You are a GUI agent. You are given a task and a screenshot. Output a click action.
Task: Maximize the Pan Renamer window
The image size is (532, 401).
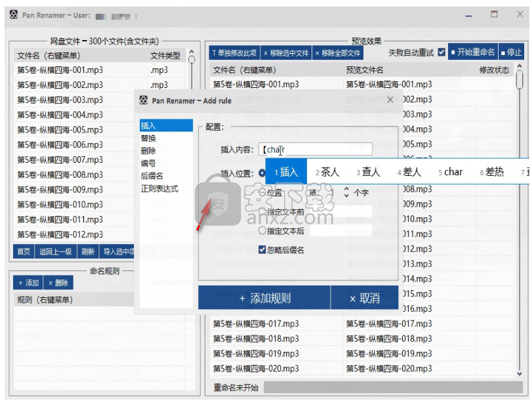point(494,14)
